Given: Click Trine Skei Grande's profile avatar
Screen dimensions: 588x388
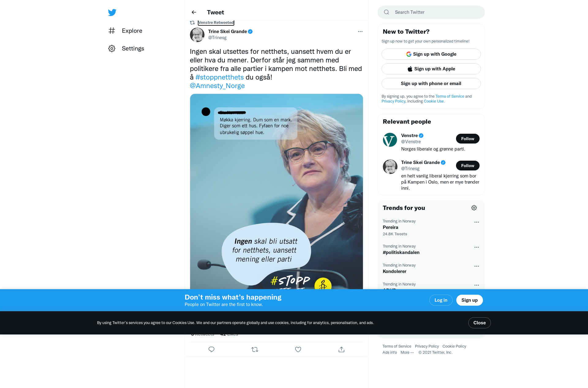Looking at the screenshot, I should [x=197, y=35].
